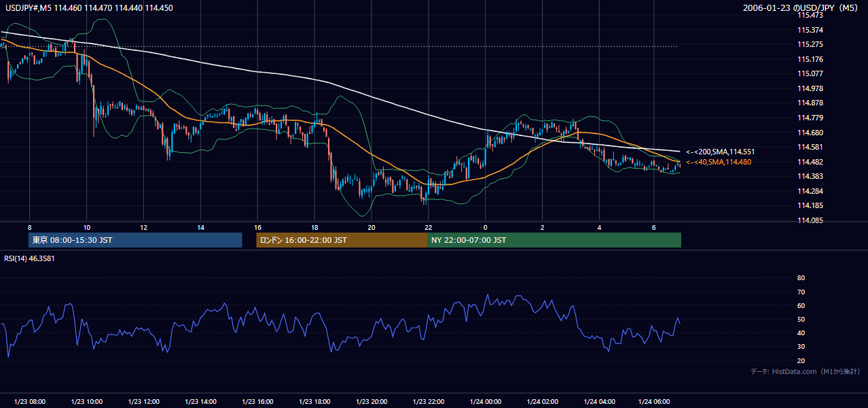
Task: Click the 200 SMA label 114.551
Action: point(721,152)
